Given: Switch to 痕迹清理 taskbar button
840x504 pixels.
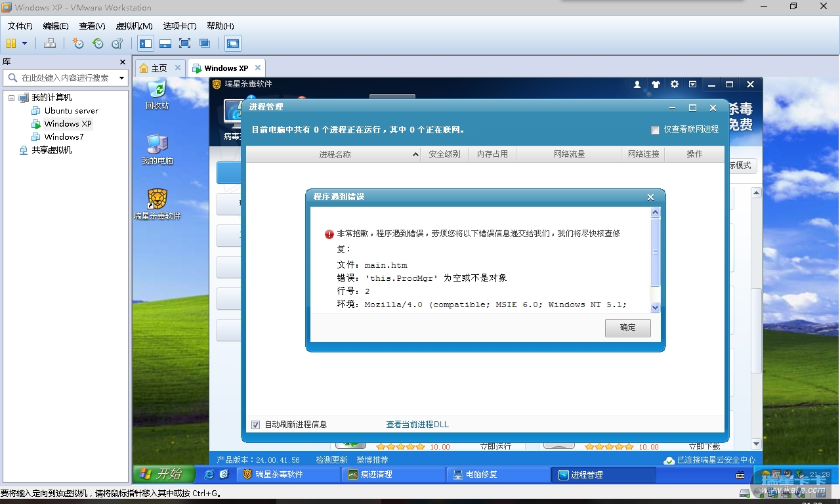Looking at the screenshot, I should pyautogui.click(x=394, y=474).
